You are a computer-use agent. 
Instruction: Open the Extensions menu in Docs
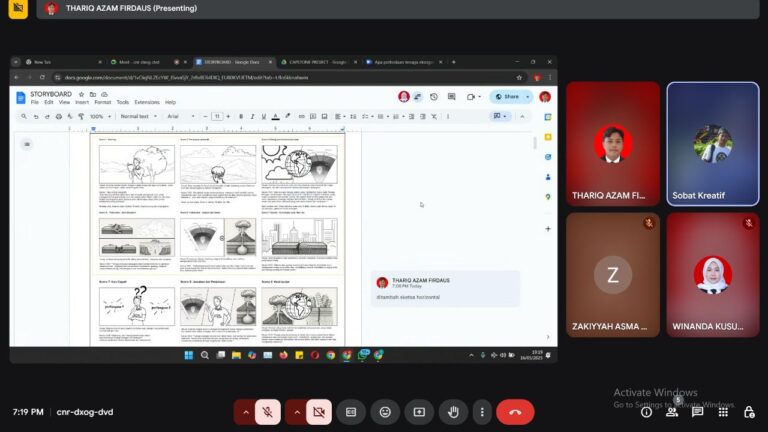coord(147,102)
